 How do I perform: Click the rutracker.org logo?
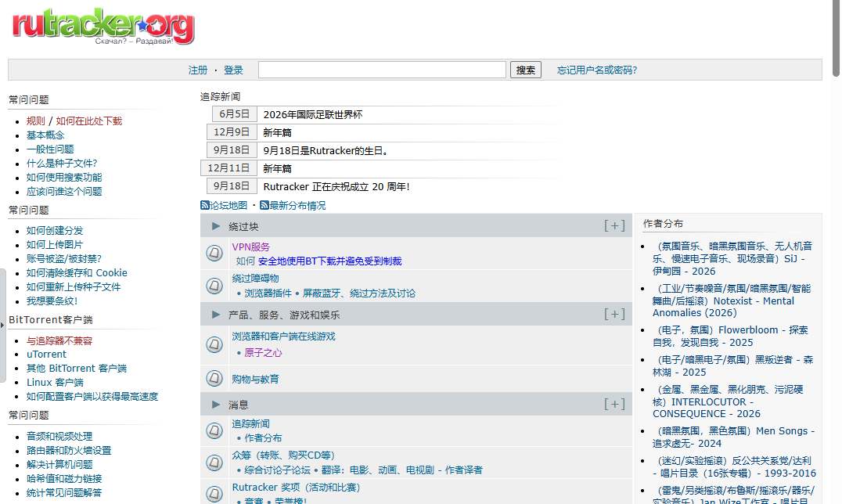(103, 26)
